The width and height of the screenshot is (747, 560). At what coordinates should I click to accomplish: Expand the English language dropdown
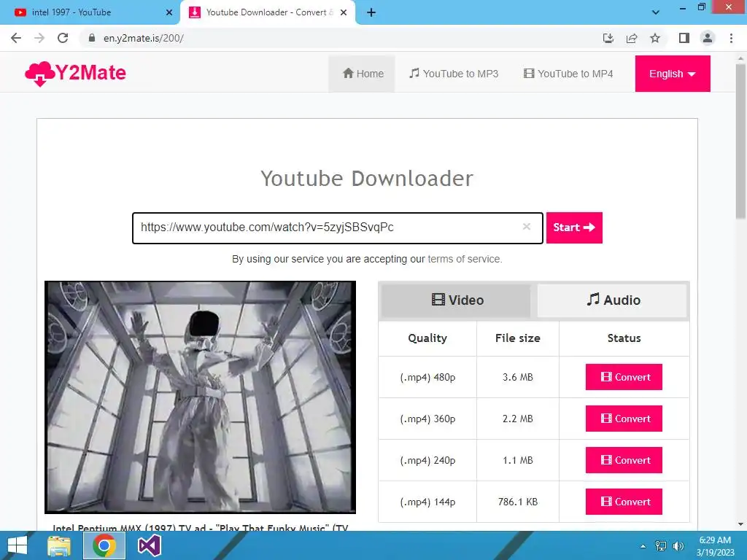pyautogui.click(x=672, y=74)
